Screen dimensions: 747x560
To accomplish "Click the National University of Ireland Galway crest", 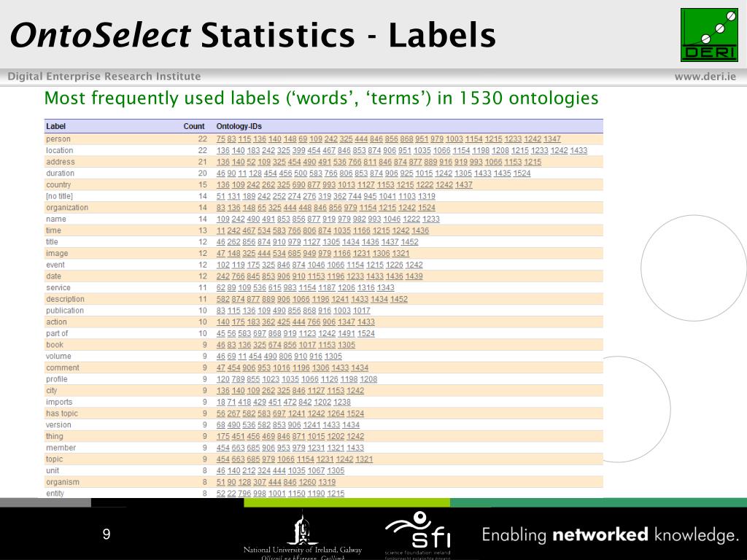I will click(x=303, y=528).
